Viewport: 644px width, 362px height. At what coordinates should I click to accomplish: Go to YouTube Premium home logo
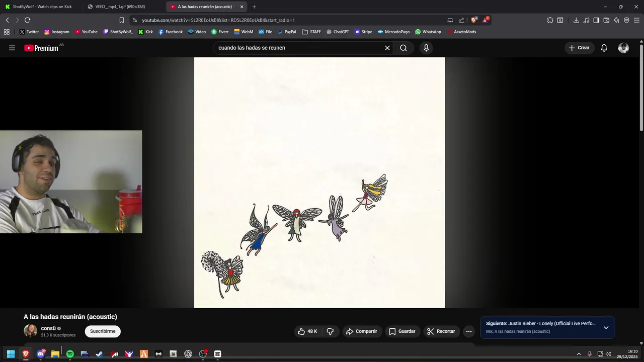coord(41,48)
